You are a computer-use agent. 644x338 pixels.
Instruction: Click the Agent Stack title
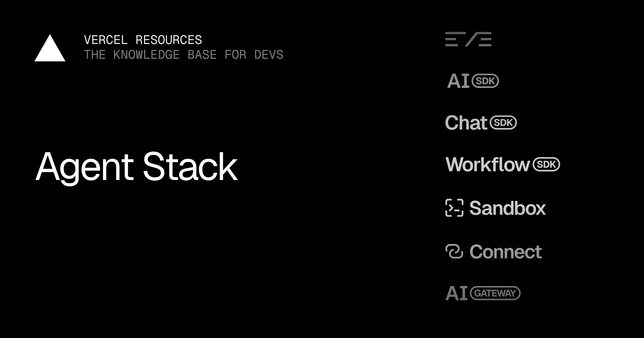pos(136,168)
